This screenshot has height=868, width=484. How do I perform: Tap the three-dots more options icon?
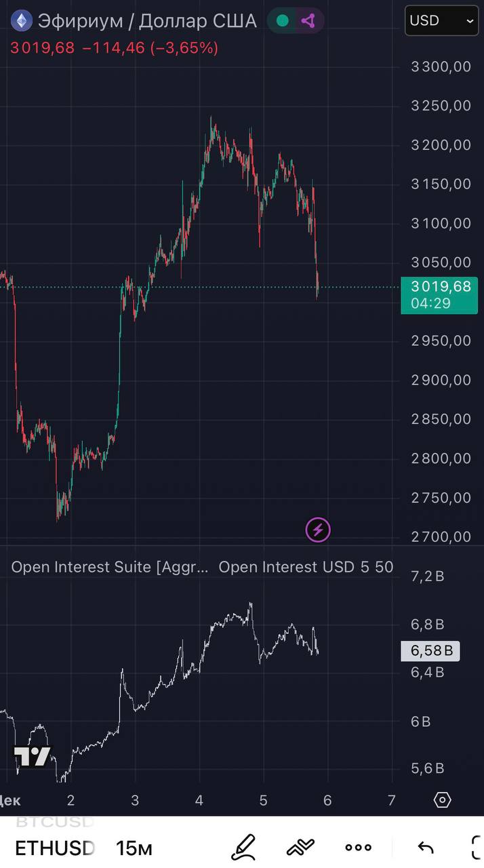358,847
